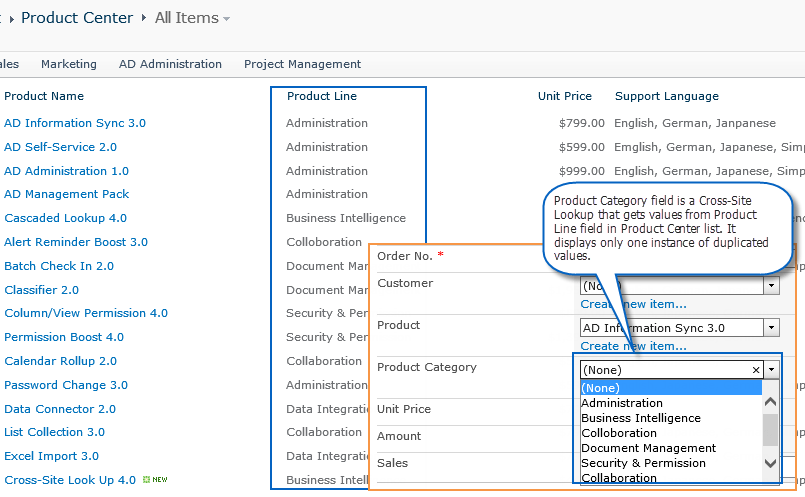
Task: Choose Business Intelligence from the category list
Action: tap(640, 418)
